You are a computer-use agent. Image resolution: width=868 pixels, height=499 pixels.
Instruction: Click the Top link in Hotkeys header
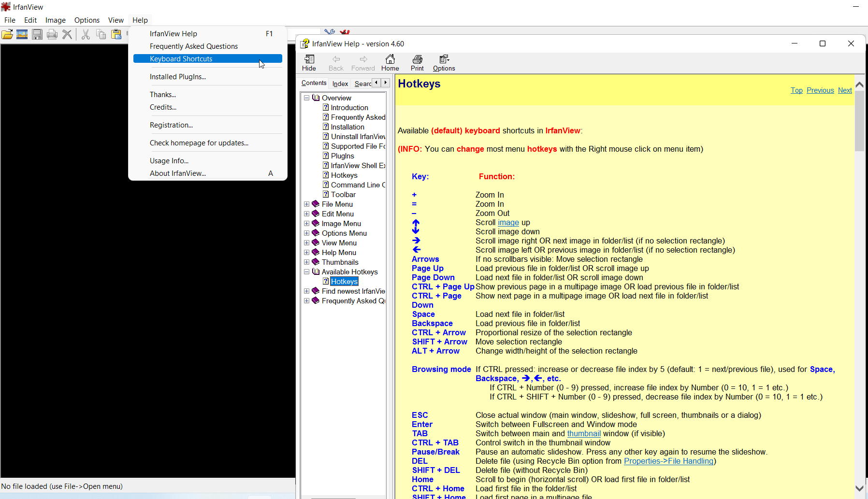tap(796, 90)
